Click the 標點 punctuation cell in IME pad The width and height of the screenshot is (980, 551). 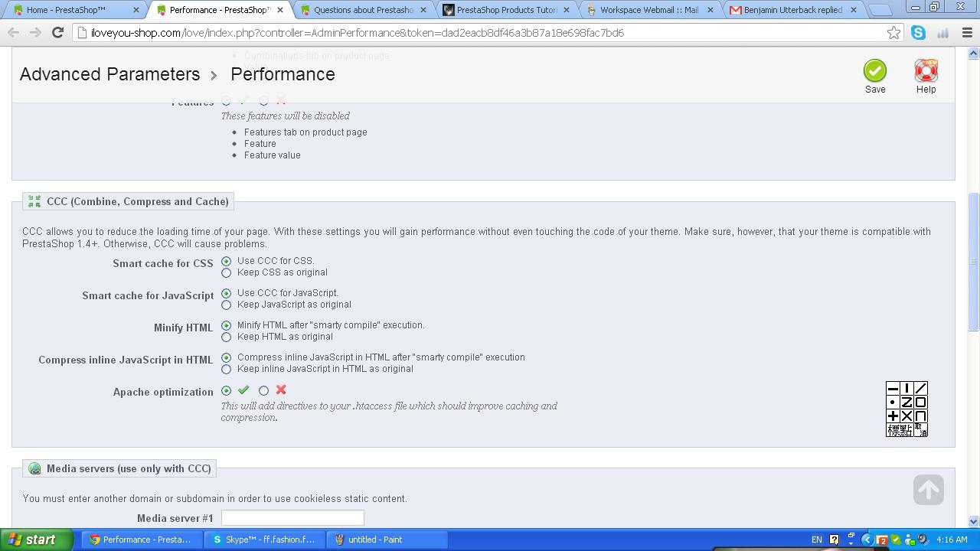pos(900,430)
